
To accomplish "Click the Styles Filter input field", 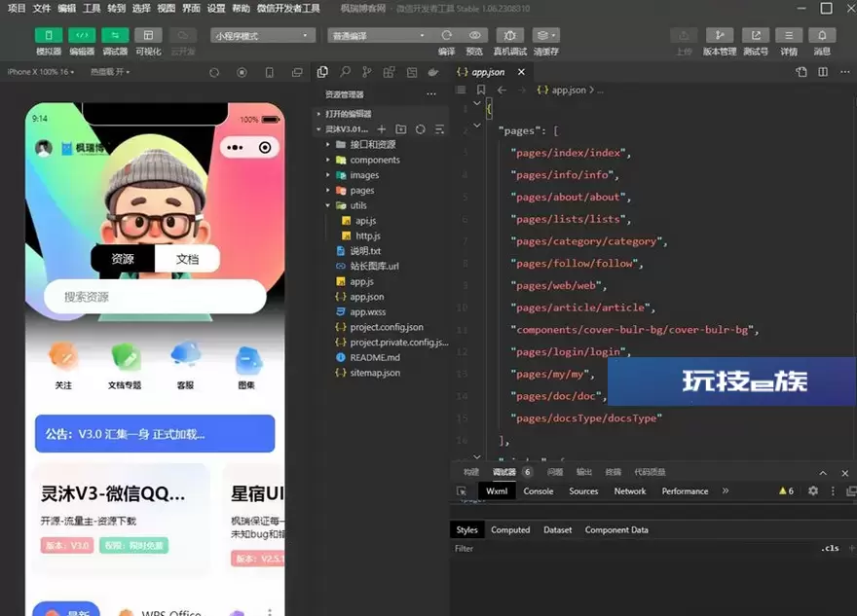I will [x=634, y=548].
